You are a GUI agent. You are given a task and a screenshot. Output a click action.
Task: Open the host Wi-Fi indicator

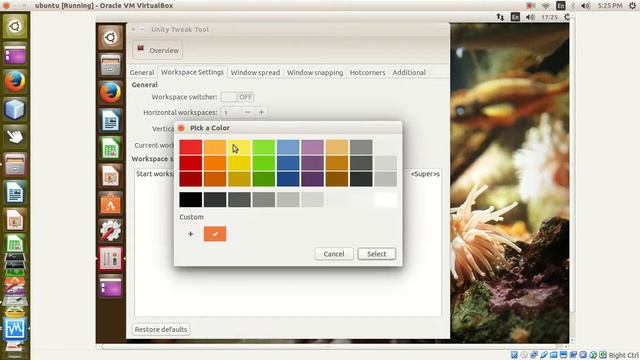[546, 6]
